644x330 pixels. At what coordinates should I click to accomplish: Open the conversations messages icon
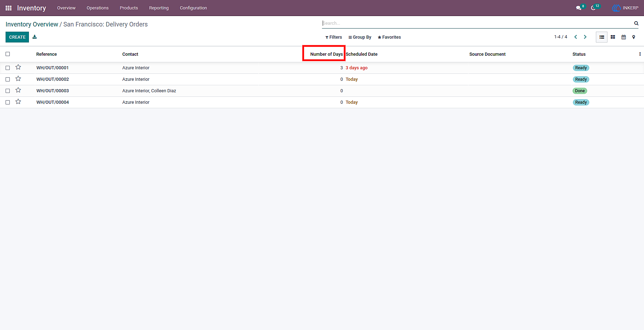578,8
